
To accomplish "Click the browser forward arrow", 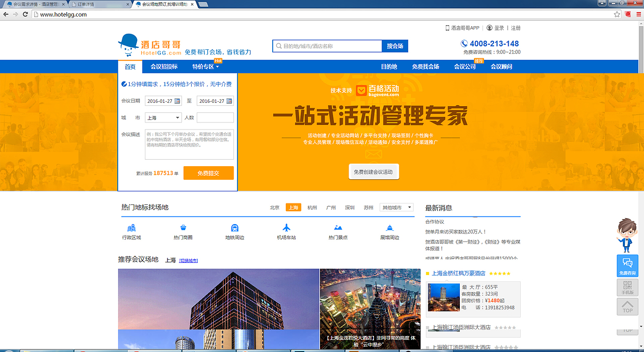I will tap(16, 14).
